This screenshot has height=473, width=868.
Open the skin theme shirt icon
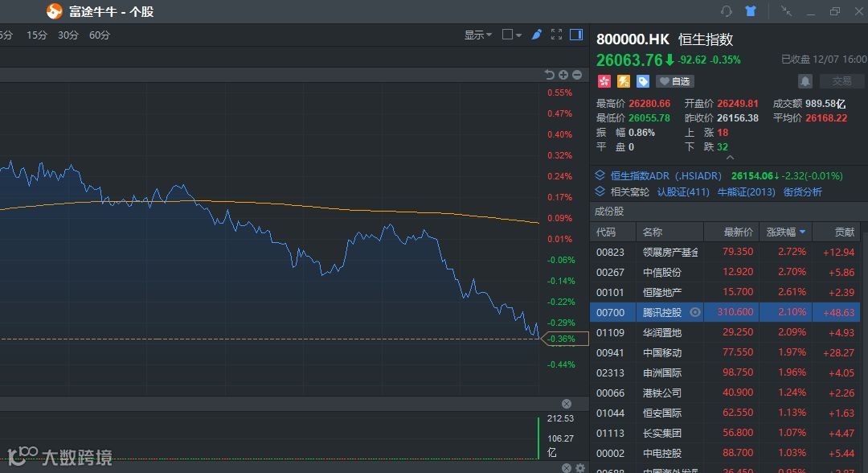tap(751, 11)
